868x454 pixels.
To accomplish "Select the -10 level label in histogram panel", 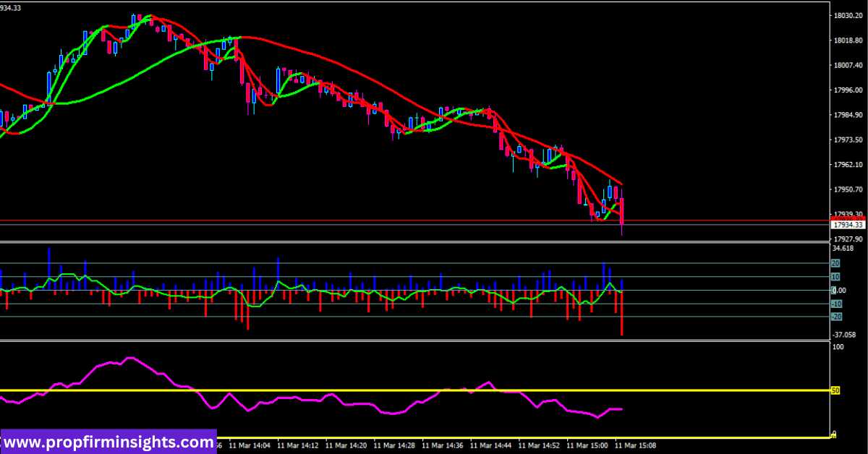I will (837, 304).
